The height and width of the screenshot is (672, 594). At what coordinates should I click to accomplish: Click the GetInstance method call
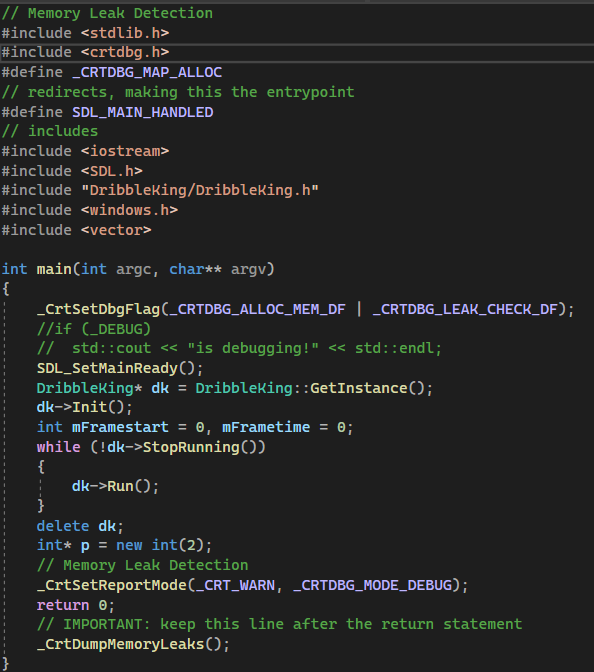pyautogui.click(x=359, y=388)
